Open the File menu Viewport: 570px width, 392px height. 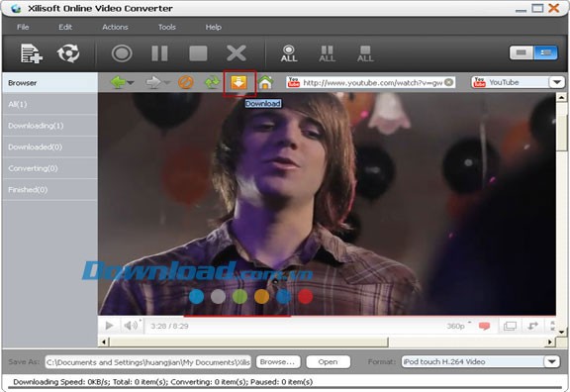point(23,27)
